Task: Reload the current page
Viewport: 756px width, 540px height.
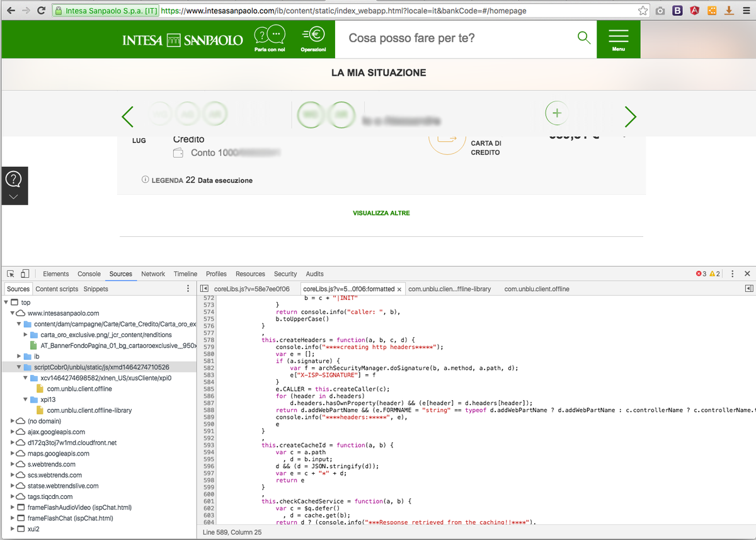Action: pyautogui.click(x=41, y=11)
